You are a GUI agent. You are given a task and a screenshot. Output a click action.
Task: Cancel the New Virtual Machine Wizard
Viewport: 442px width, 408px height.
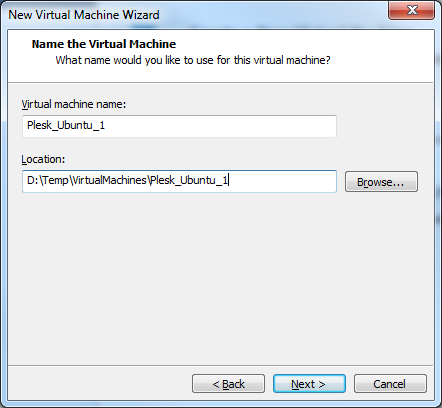tap(390, 384)
